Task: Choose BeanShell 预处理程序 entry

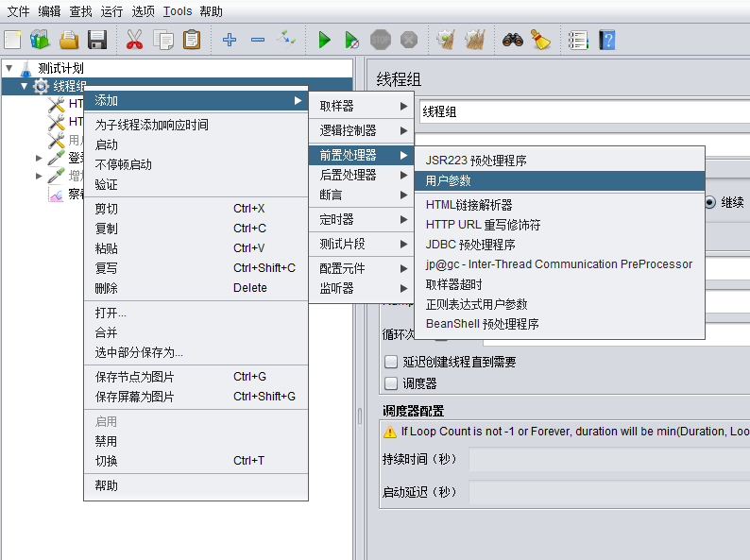Action: (559, 324)
